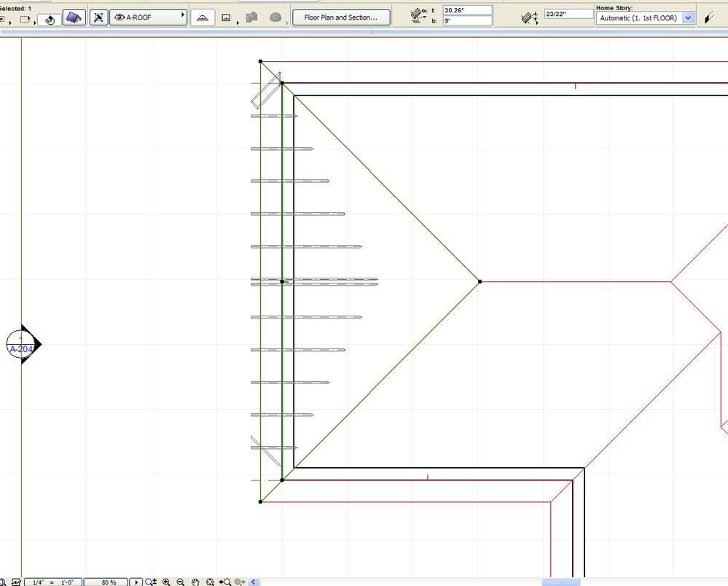728x586 pixels.
Task: Click the horizontal scrollbar thumb at bottom
Action: pos(561,582)
